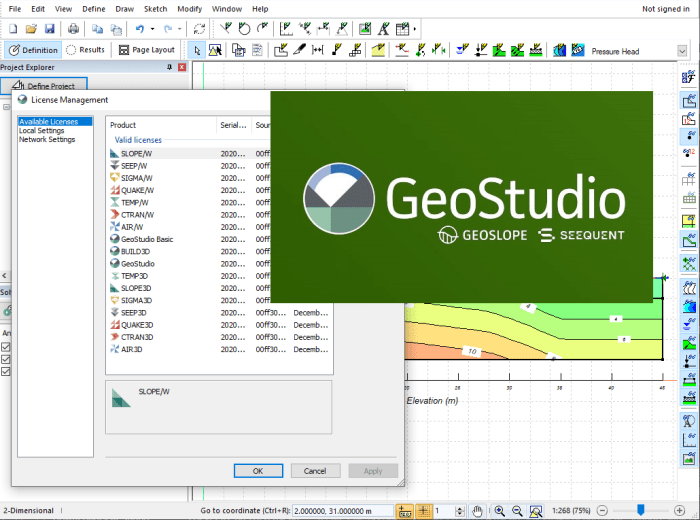700x520 pixels.
Task: Undo the last action
Action: tap(140, 29)
